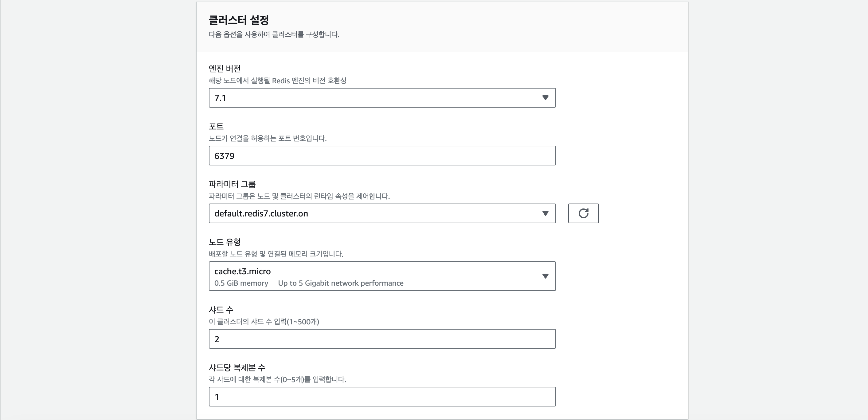Click the parameter group refresh icon

click(583, 213)
